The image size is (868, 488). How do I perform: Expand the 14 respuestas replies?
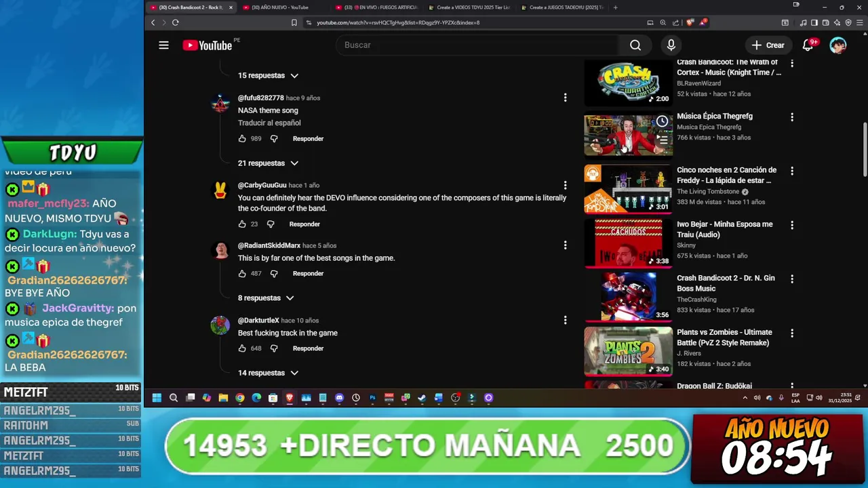tap(268, 373)
